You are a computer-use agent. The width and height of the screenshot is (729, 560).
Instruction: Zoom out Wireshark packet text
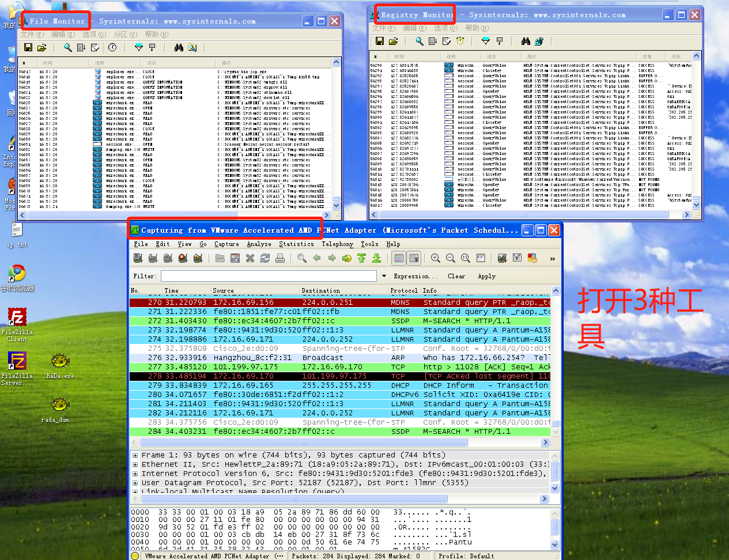(x=451, y=258)
